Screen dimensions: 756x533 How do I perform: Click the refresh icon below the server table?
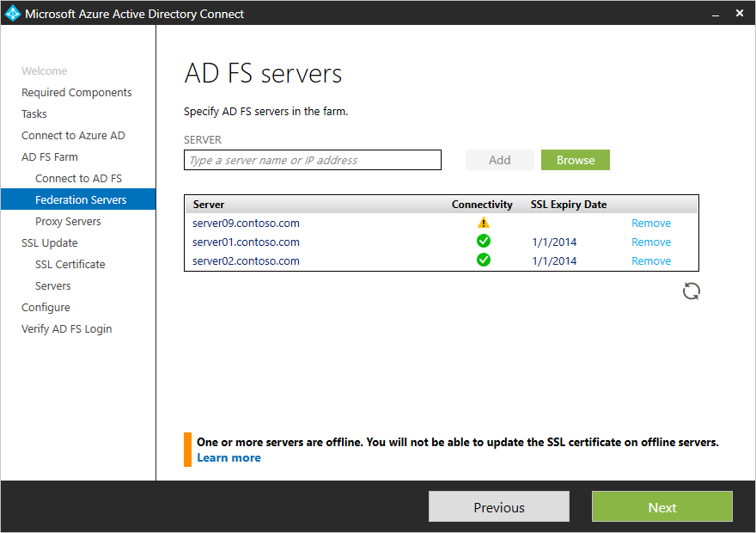point(691,291)
